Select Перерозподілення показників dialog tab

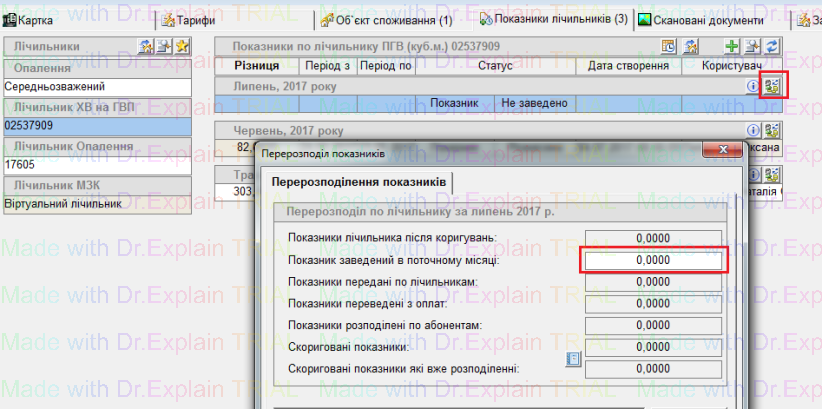(360, 183)
